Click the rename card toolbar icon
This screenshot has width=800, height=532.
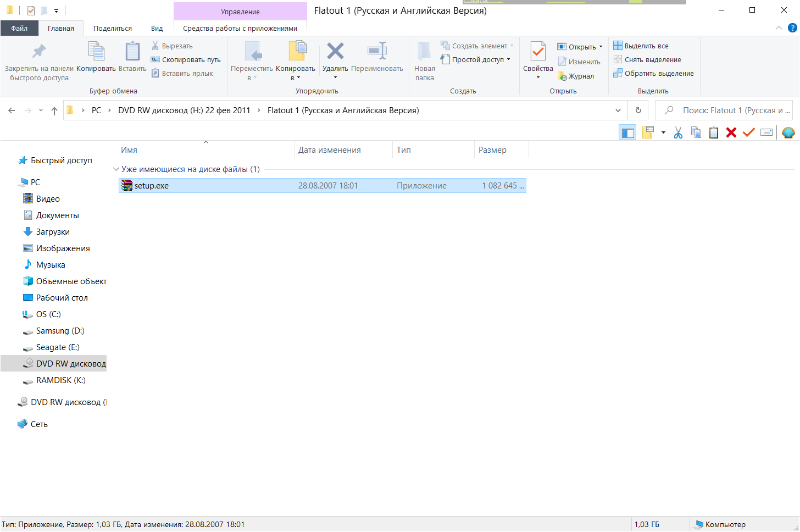coord(766,132)
